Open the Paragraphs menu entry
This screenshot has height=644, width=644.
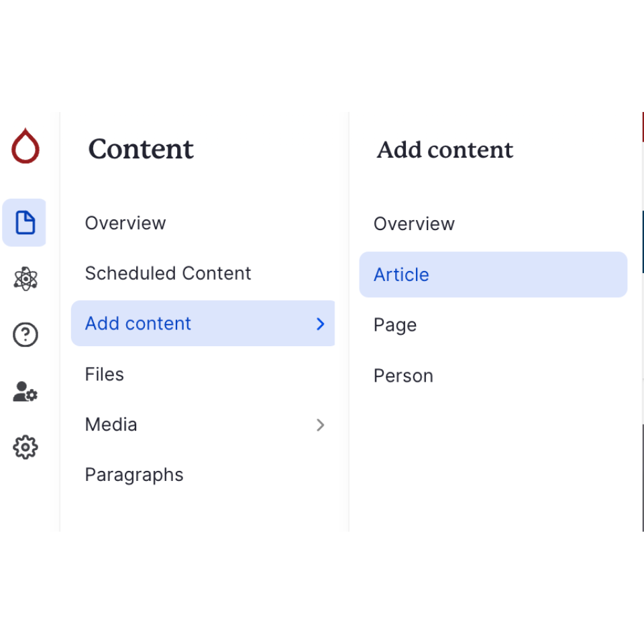coord(134,475)
